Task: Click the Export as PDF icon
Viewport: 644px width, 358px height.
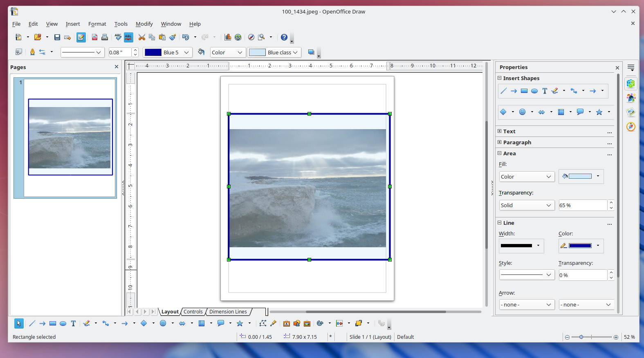Action: [94, 37]
